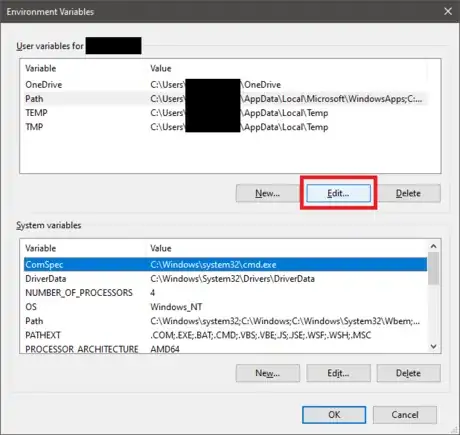This screenshot has width=460, height=435.
Task: Select the system Path variable row
Action: (225, 321)
